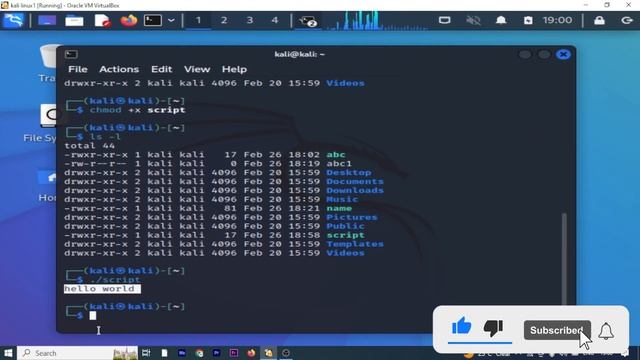Lock screen using padlock icon
This screenshot has width=640, height=360.
(x=599, y=20)
